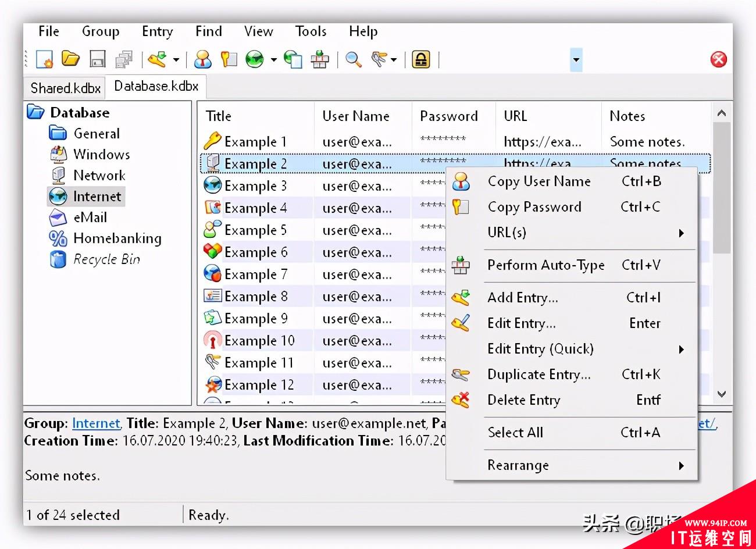Switch to the Shared.kdbx tab
This screenshot has height=549, width=756.
point(65,88)
